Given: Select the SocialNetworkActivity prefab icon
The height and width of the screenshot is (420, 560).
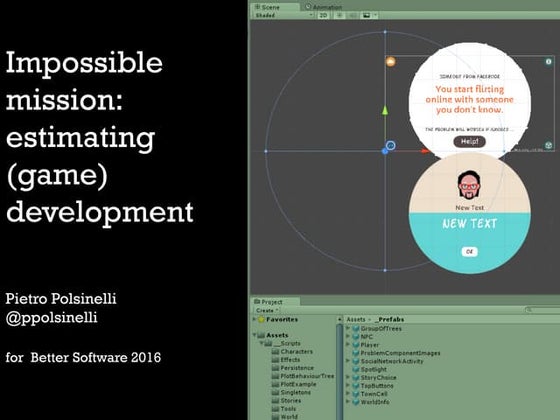Looking at the screenshot, I should pos(356,361).
